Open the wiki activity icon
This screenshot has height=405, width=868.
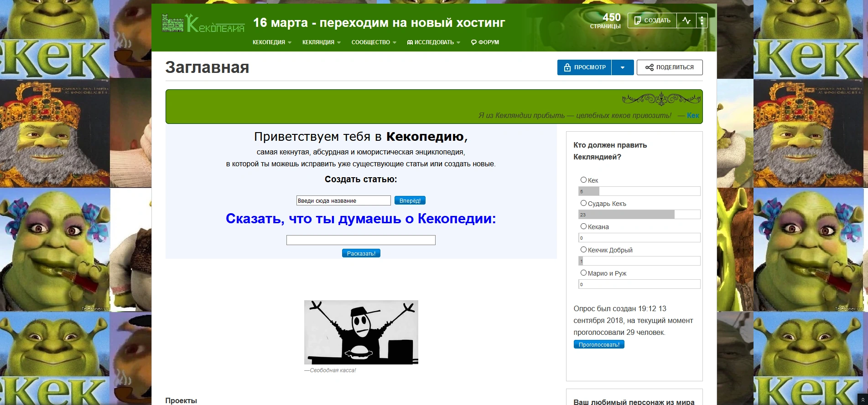[x=686, y=21]
